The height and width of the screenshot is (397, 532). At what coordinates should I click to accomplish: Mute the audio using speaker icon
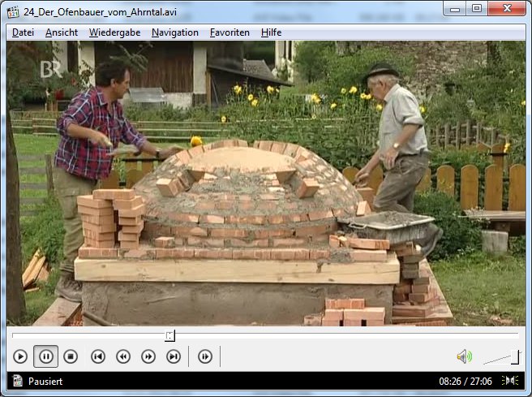464,356
